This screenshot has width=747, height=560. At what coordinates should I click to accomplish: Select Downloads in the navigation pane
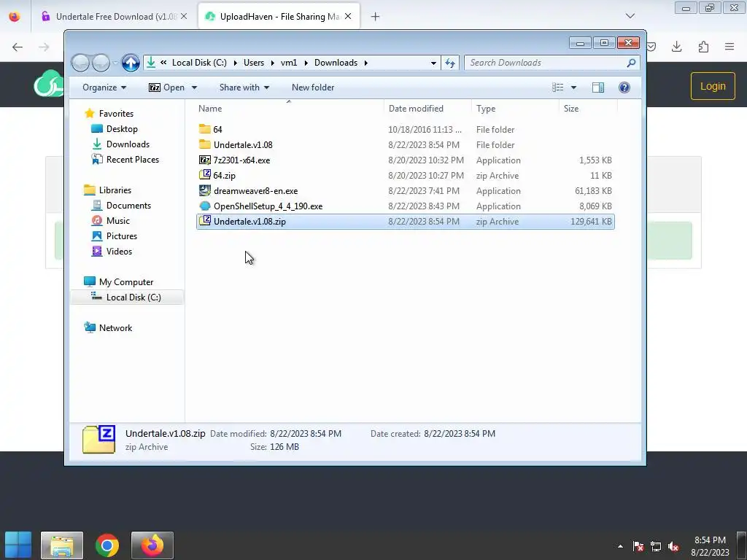pos(128,144)
